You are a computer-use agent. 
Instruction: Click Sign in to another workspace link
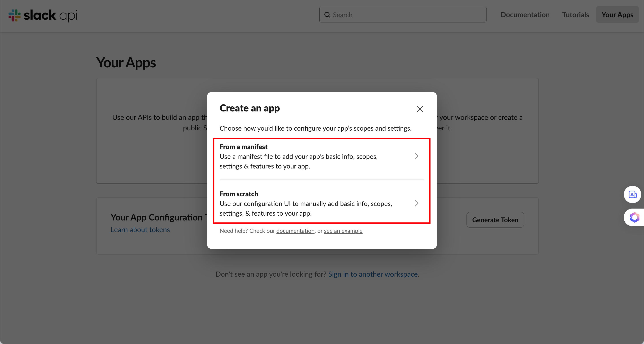374,274
